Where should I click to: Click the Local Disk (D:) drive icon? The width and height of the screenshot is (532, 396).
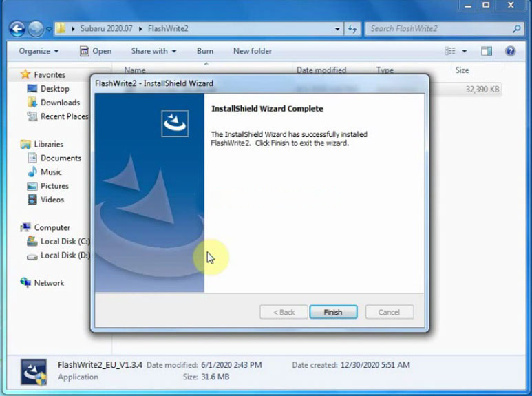pyautogui.click(x=32, y=257)
